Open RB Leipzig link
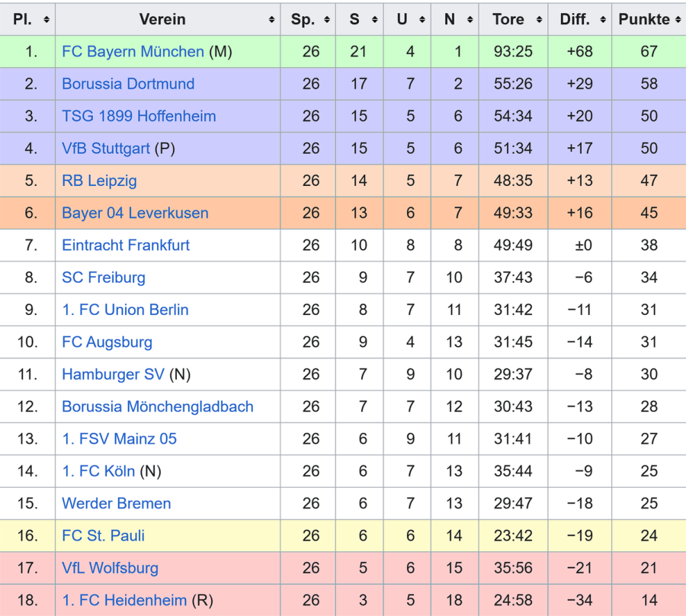The image size is (686, 616). 99,181
